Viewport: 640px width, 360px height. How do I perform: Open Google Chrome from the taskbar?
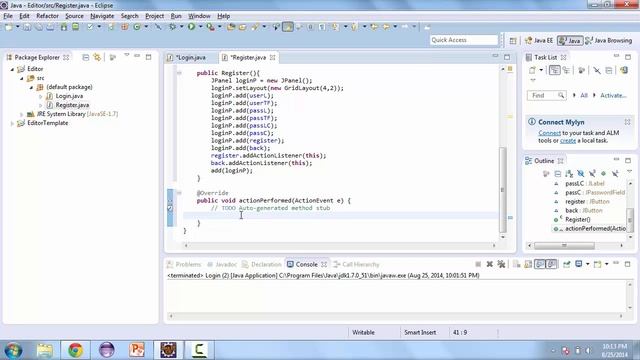76,350
